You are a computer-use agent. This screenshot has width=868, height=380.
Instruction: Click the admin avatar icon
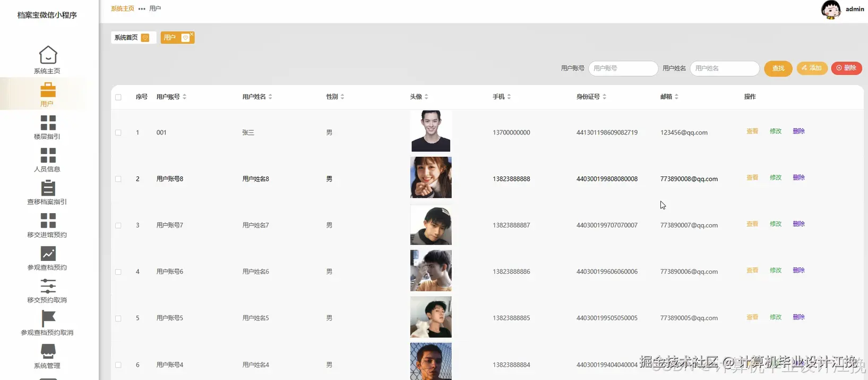[831, 10]
